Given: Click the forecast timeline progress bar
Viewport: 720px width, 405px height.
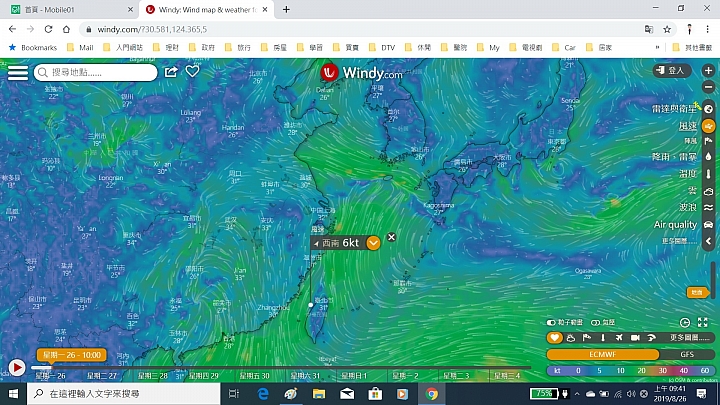Looking at the screenshot, I should 280,367.
